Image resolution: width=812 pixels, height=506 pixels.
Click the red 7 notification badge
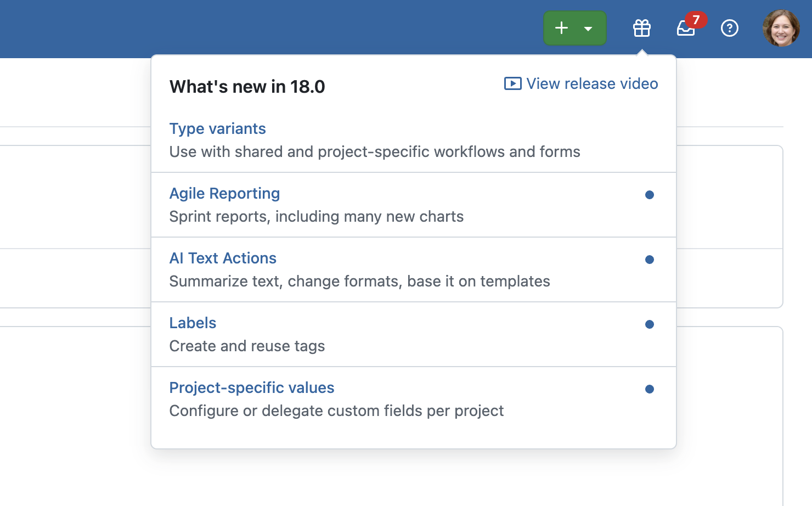(696, 20)
